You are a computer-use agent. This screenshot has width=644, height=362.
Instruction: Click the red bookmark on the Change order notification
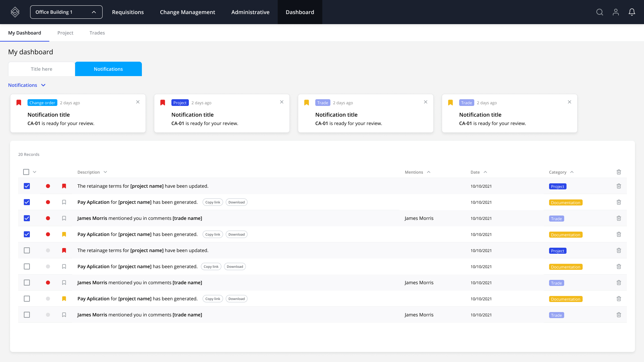(x=19, y=102)
